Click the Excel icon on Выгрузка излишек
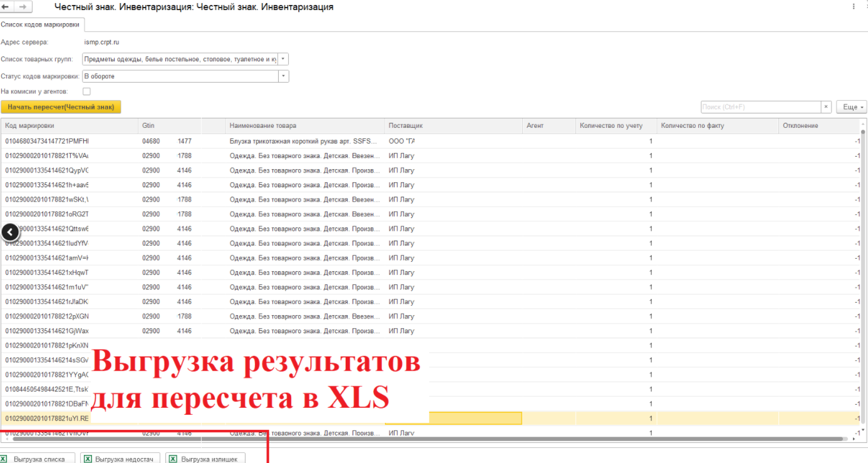 point(172,459)
